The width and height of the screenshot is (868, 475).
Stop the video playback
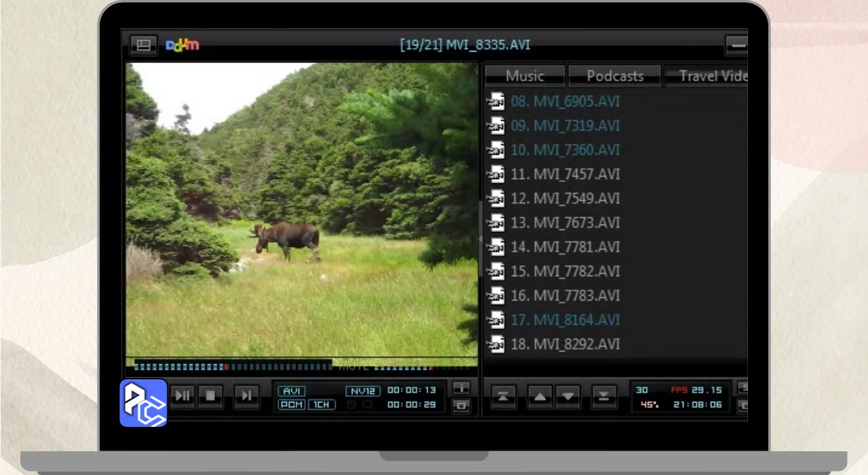pos(211,396)
